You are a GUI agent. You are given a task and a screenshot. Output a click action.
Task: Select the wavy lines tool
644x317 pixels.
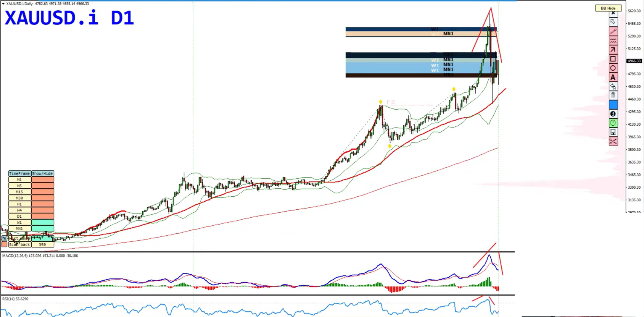click(613, 40)
